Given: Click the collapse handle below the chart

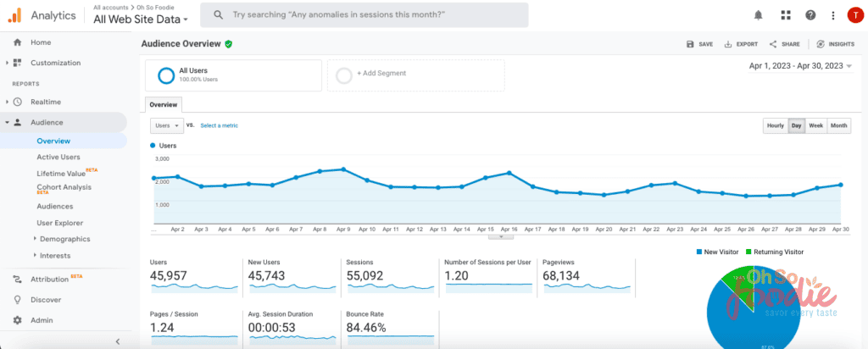Looking at the screenshot, I should [501, 236].
